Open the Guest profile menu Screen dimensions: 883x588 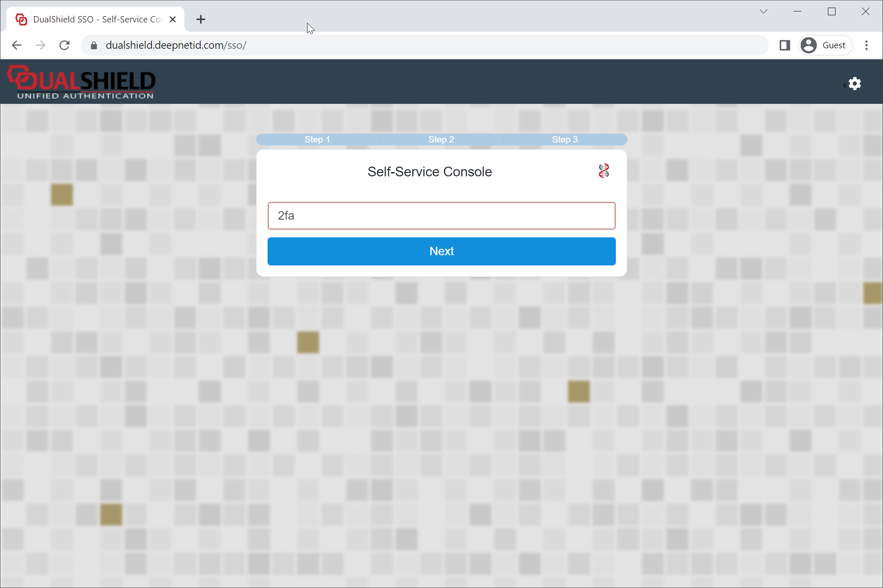coord(825,45)
